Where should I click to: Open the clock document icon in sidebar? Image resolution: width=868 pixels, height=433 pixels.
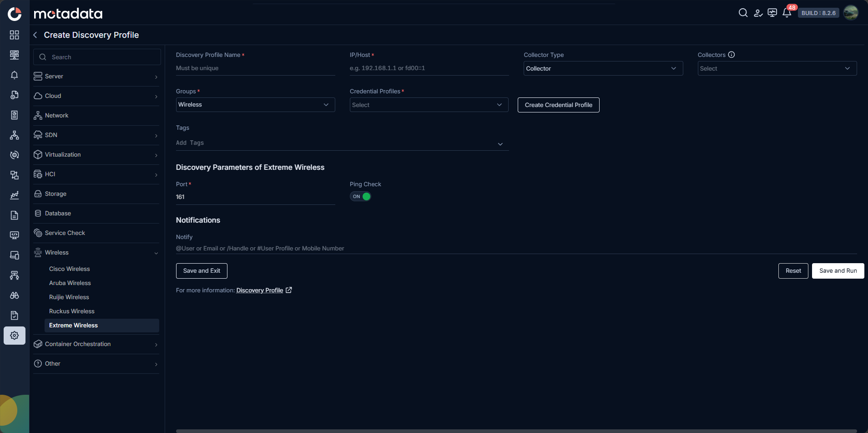(15, 95)
